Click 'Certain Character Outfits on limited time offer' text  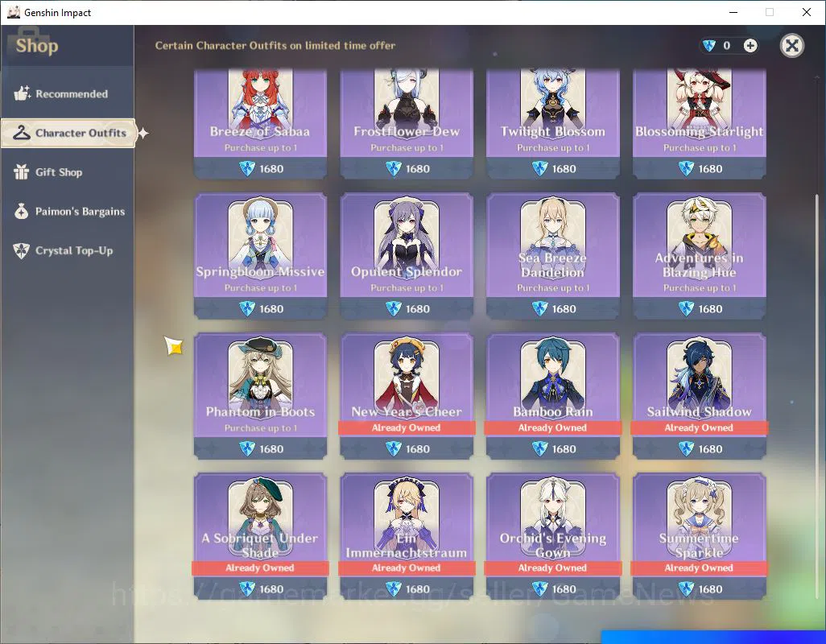click(x=275, y=46)
